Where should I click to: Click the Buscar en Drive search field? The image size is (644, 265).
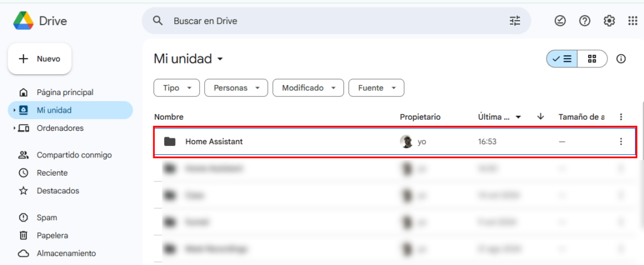[x=333, y=21]
